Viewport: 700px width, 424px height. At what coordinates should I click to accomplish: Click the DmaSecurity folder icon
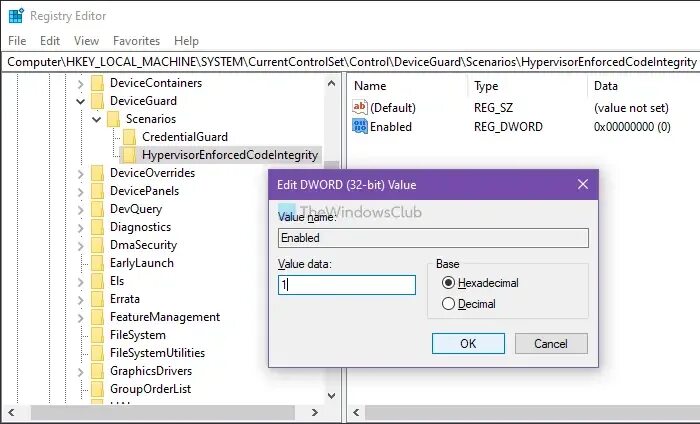97,245
